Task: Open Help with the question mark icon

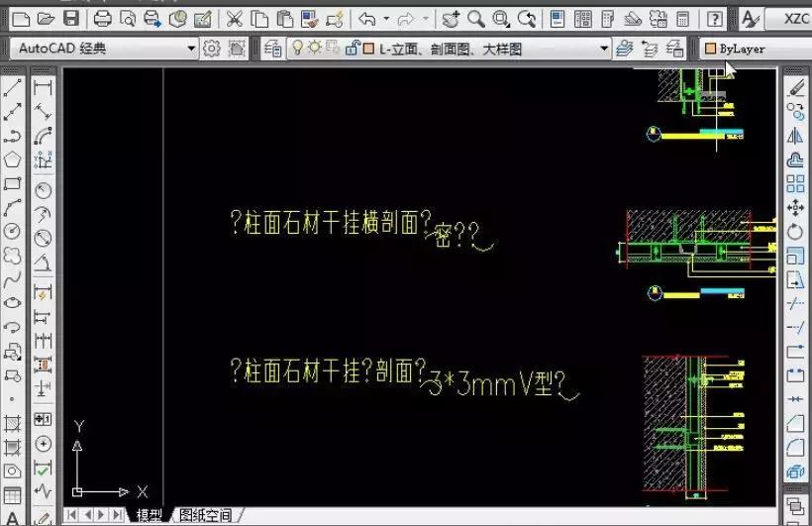Action: point(714,20)
